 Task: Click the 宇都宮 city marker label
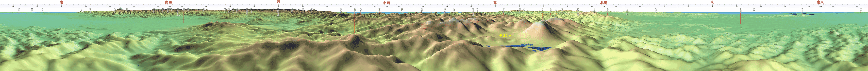click(x=740, y=10)
